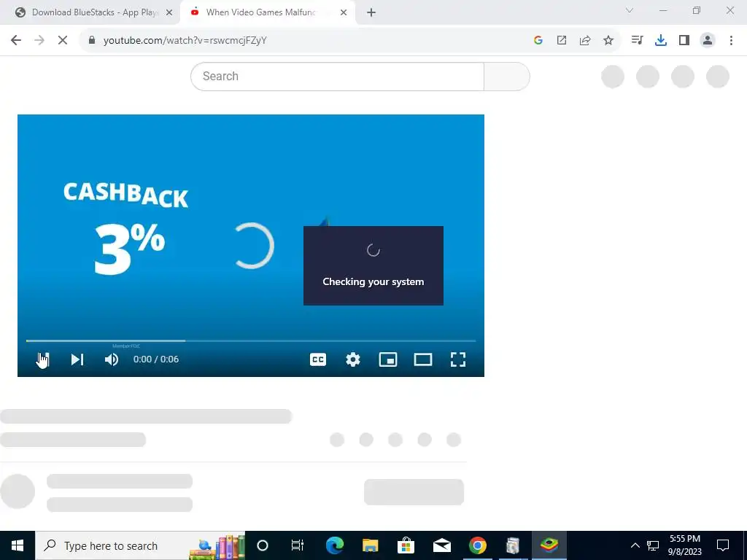This screenshot has height=560, width=747.
Task: Open network status tray icon
Action: click(x=653, y=545)
